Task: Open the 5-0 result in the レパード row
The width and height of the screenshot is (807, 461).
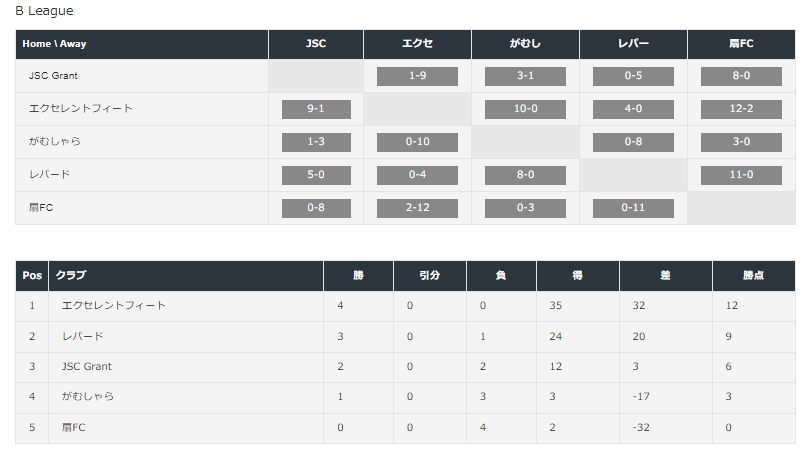Action: (x=316, y=175)
